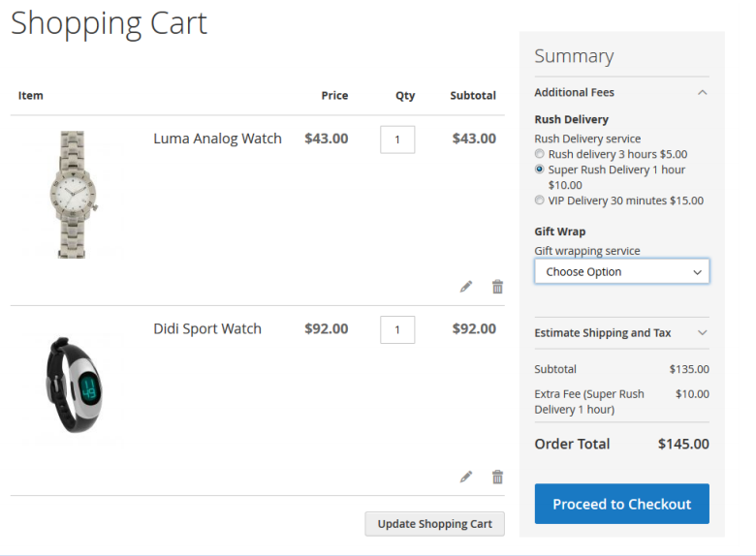
Task: Click the trash icon to remove Luma Analog Watch
Action: click(497, 287)
